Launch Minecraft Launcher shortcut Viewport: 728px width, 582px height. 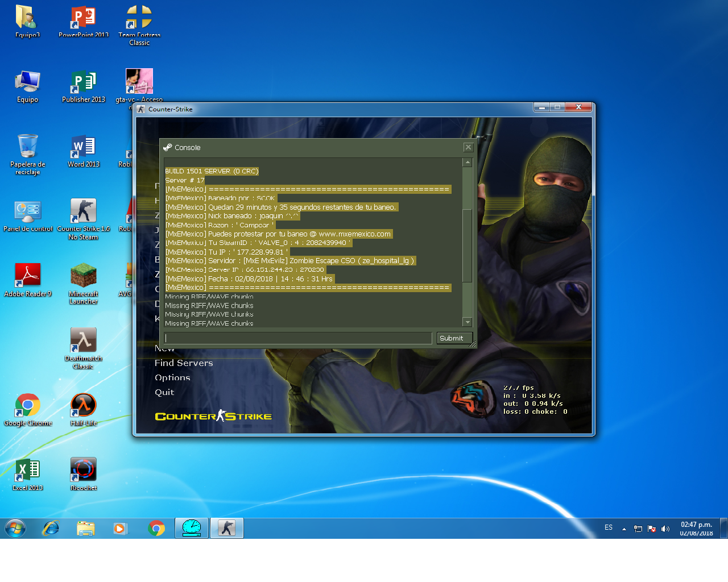tap(84, 284)
